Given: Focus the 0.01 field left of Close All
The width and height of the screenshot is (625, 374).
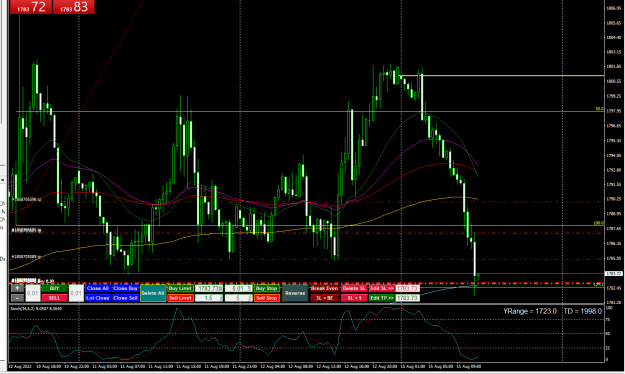Looking at the screenshot, I should [x=76, y=293].
